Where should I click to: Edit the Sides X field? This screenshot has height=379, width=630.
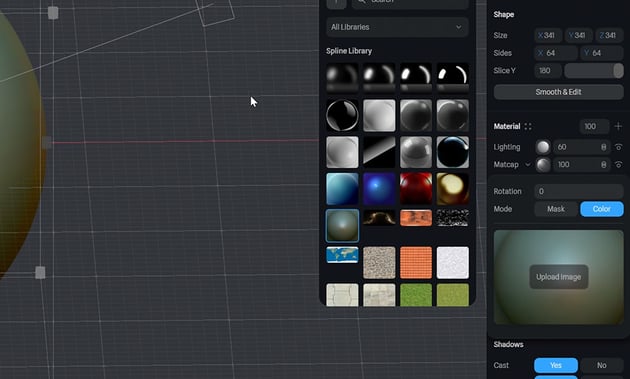tap(556, 53)
